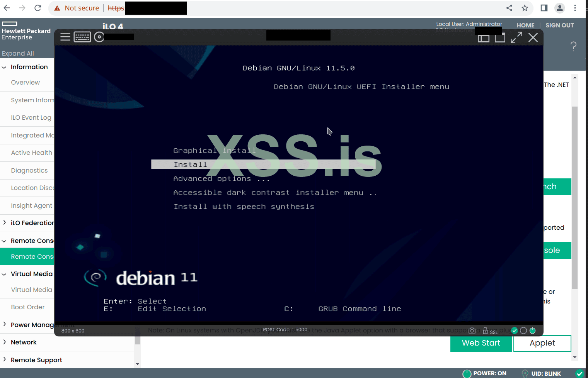Screen dimensions: 588x378
Task: Select Accessible dark contrast installer menu
Action: tap(275, 193)
